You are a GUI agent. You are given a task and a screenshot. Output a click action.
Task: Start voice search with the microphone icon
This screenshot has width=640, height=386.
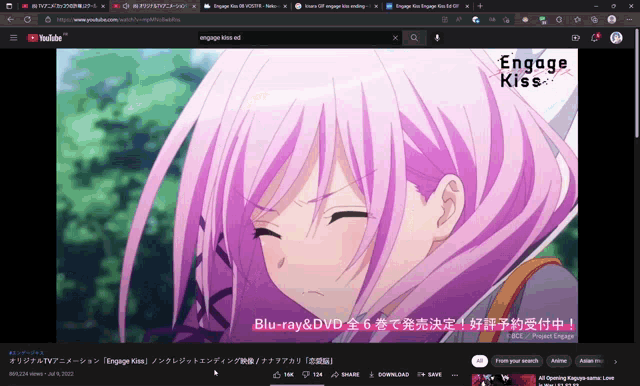point(437,38)
